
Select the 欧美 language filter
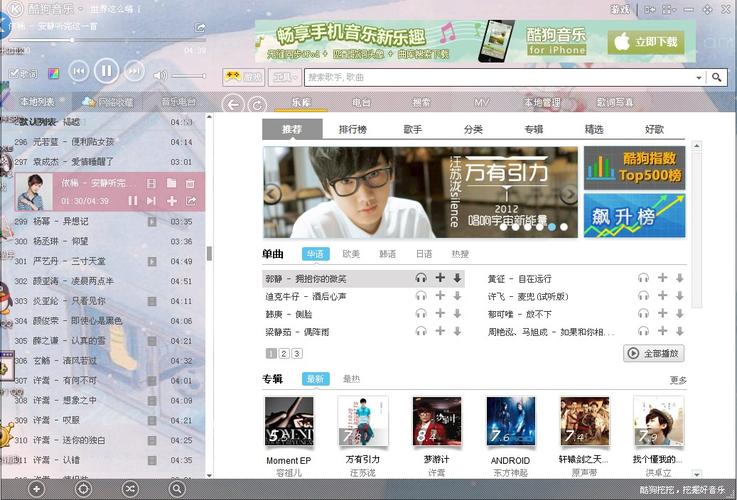(351, 254)
